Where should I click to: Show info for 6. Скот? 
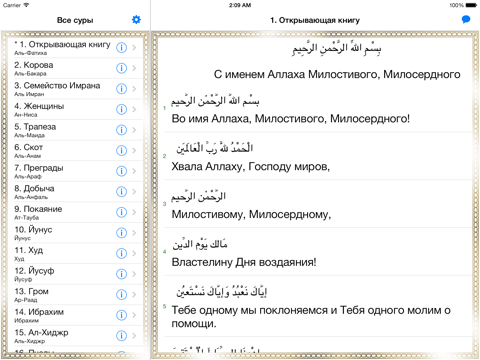[x=121, y=150]
